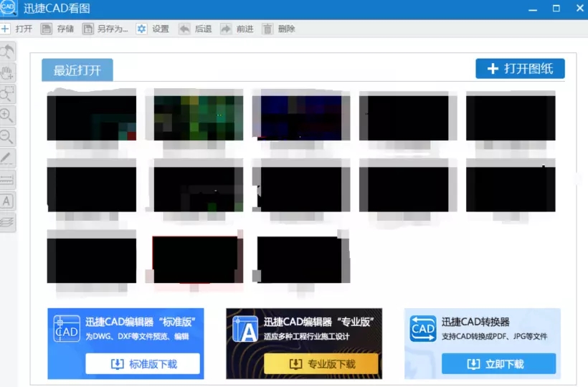Click 打开 in the top toolbar
This screenshot has width=588, height=387.
coord(17,29)
